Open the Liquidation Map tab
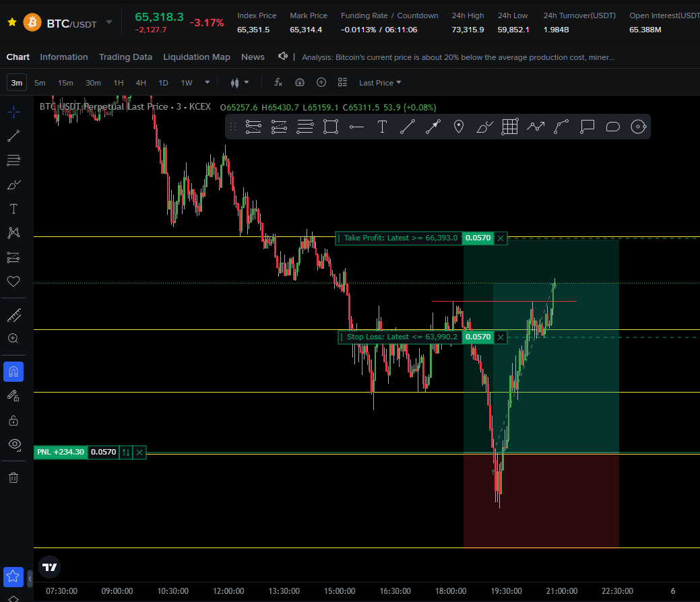This screenshot has height=602, width=700. 197,57
